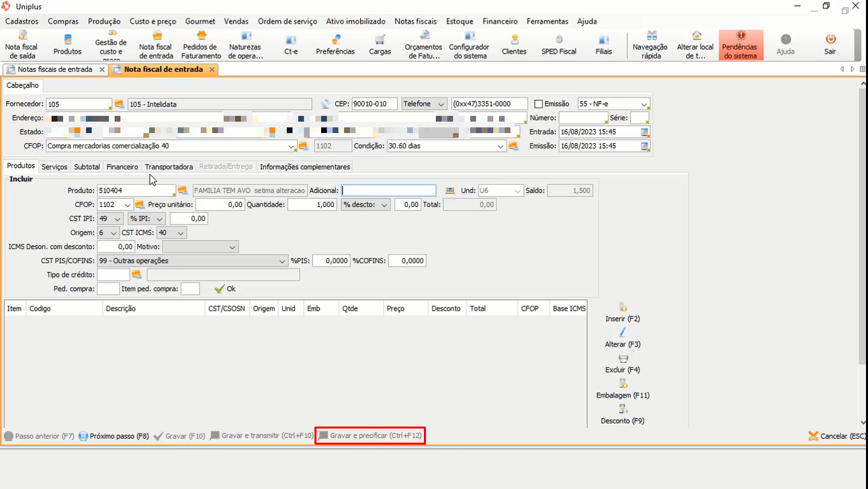Click Alterar (F3) action
Image resolution: width=868 pixels, height=489 pixels.
tap(623, 339)
